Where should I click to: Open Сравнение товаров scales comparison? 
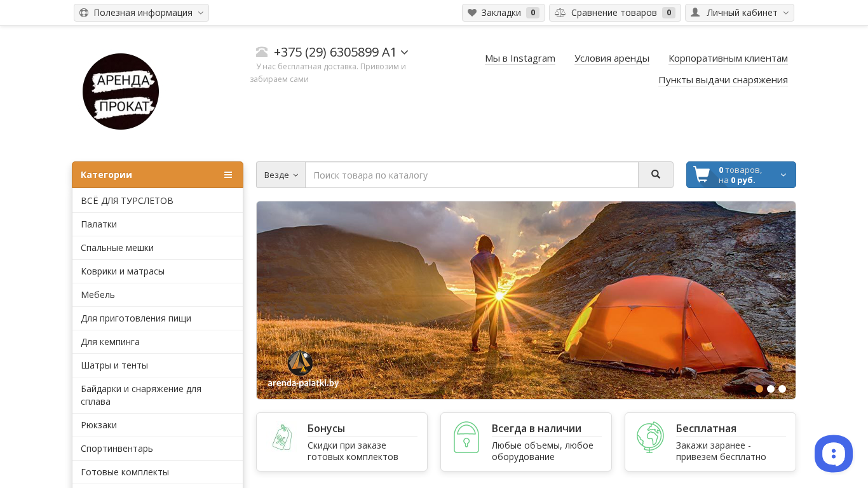614,13
